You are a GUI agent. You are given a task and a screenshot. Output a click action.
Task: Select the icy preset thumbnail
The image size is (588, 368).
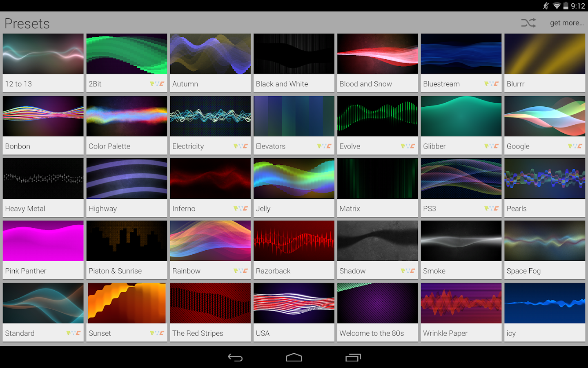(544, 303)
